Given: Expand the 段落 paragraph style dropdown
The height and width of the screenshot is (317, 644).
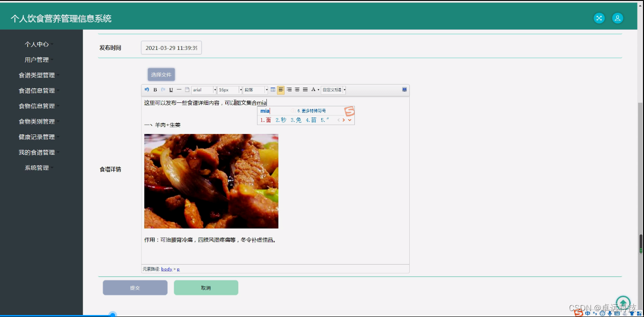Looking at the screenshot, I should [x=255, y=90].
